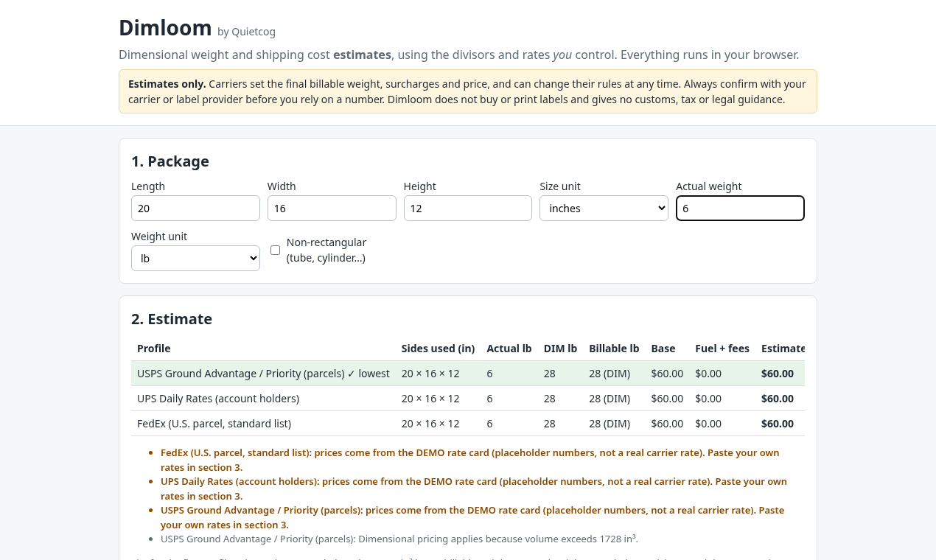Click the '1. Package' section heading

click(170, 161)
